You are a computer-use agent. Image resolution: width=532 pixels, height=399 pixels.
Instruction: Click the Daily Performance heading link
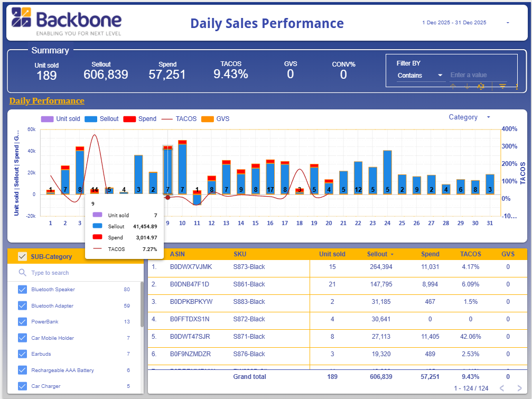coord(46,101)
